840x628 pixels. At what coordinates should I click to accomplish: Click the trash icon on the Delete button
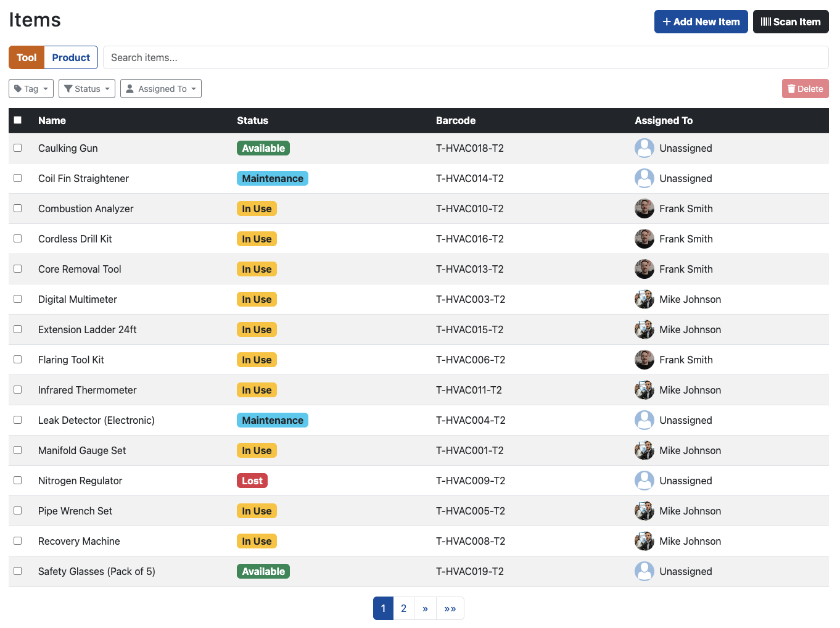(793, 88)
